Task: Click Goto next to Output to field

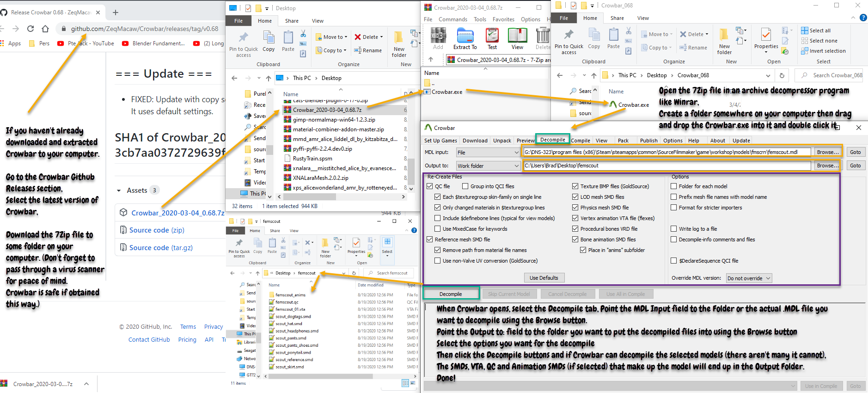Action: 856,166
